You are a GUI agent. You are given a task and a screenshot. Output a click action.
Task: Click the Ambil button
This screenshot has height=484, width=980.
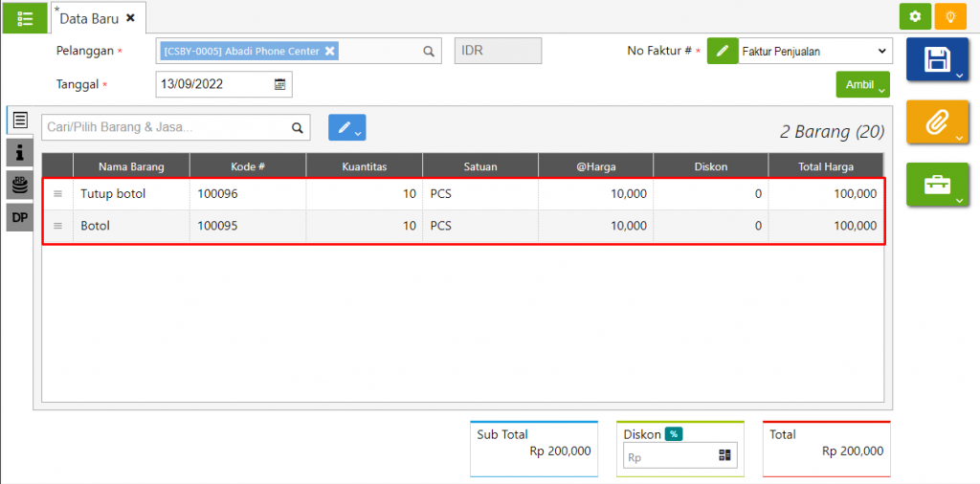tap(863, 85)
